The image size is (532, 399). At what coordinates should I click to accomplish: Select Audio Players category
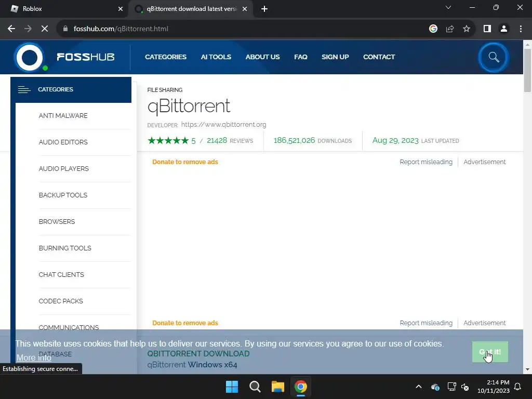coord(64,169)
